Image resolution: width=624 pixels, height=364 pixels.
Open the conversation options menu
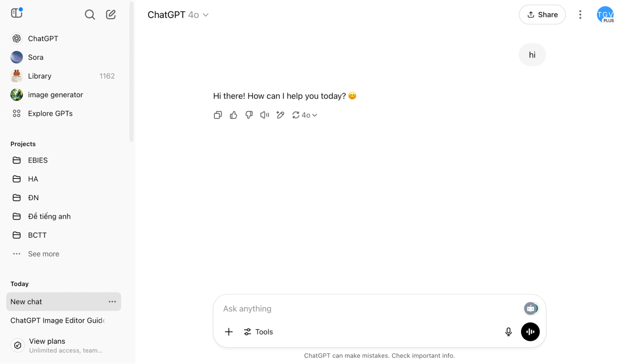coord(580,14)
